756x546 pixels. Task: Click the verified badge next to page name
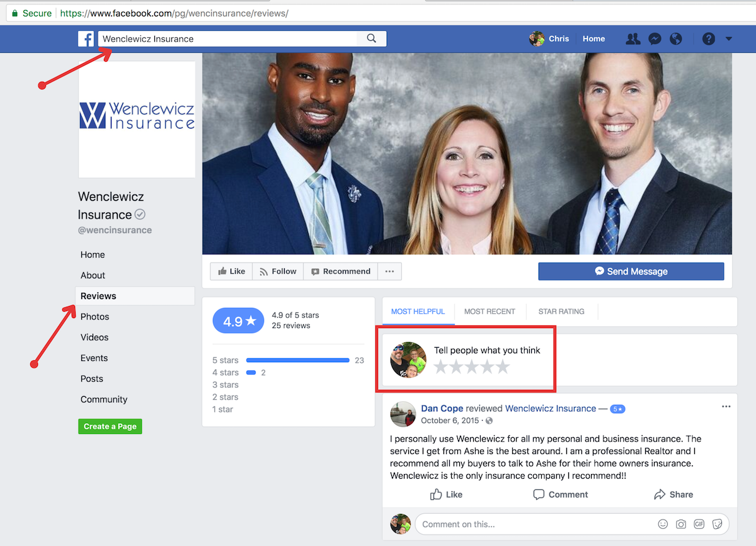click(140, 215)
